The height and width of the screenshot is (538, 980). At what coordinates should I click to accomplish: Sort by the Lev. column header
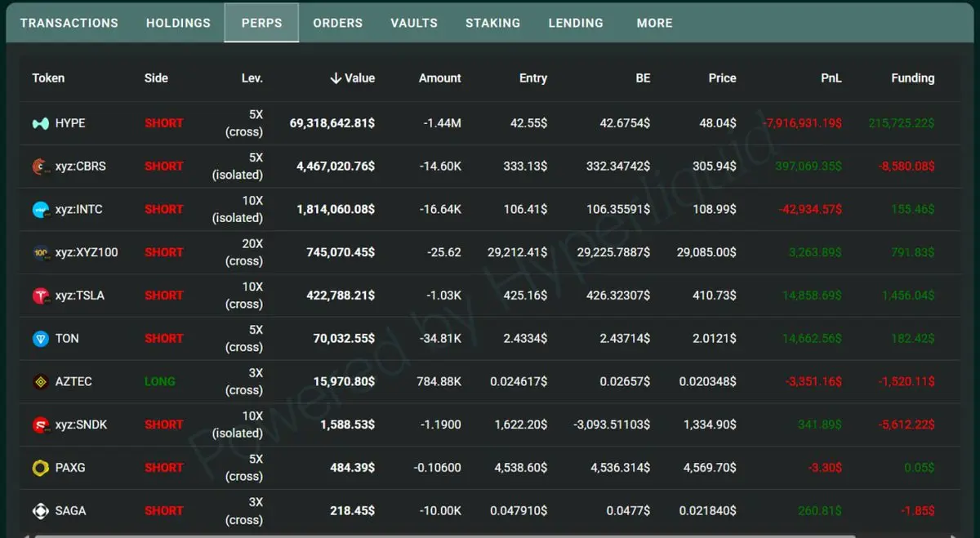[x=252, y=78]
